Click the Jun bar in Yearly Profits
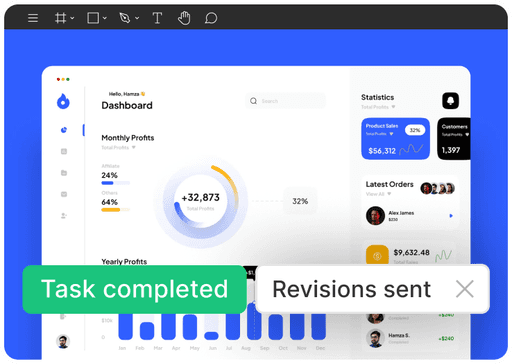 pyautogui.click(x=211, y=335)
